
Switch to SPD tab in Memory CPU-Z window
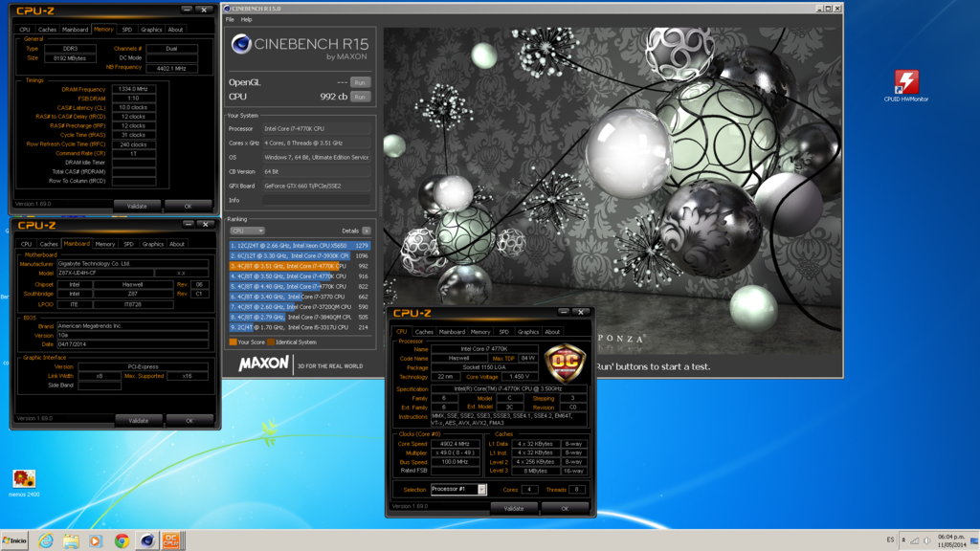(127, 30)
